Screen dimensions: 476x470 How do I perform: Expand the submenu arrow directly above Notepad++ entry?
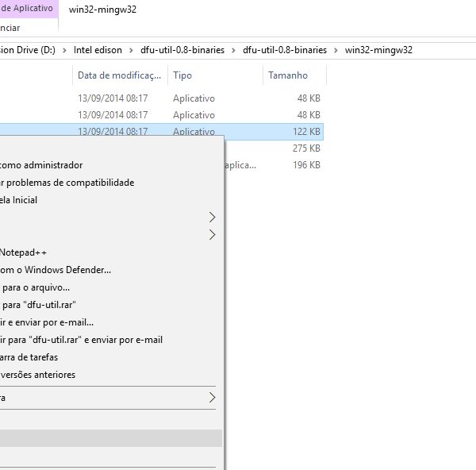(212, 234)
